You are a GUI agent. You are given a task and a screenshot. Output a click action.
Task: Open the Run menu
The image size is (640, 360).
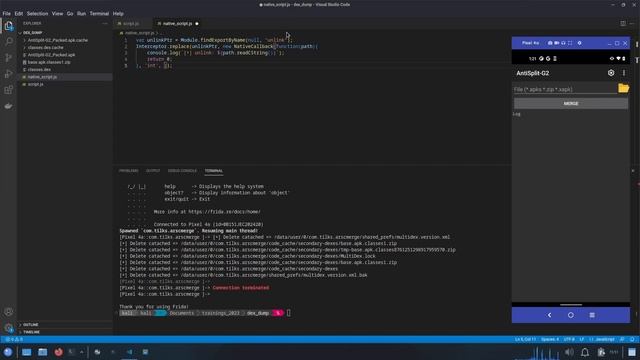[82, 13]
